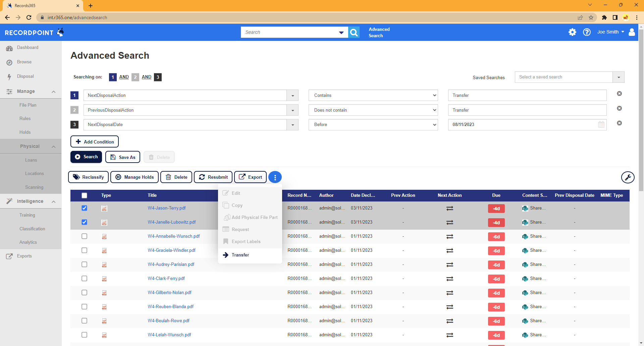The height and width of the screenshot is (346, 644).
Task: Choose Transfer from the actions menu
Action: (x=240, y=255)
